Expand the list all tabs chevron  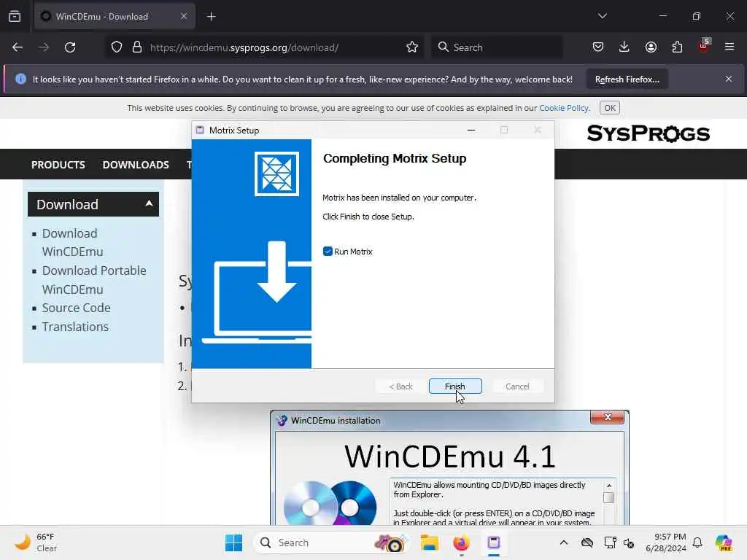tap(602, 16)
